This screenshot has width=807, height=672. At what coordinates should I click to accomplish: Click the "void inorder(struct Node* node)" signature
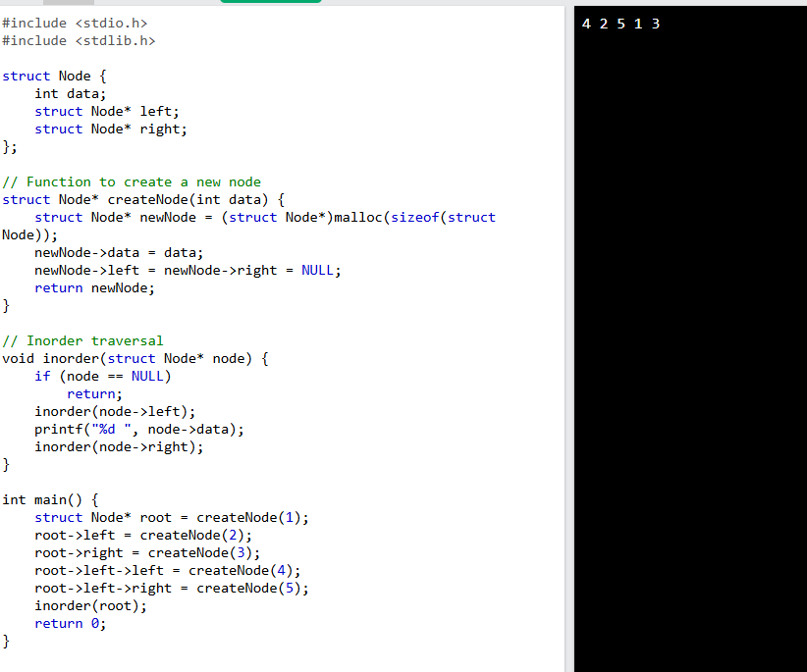coord(135,358)
